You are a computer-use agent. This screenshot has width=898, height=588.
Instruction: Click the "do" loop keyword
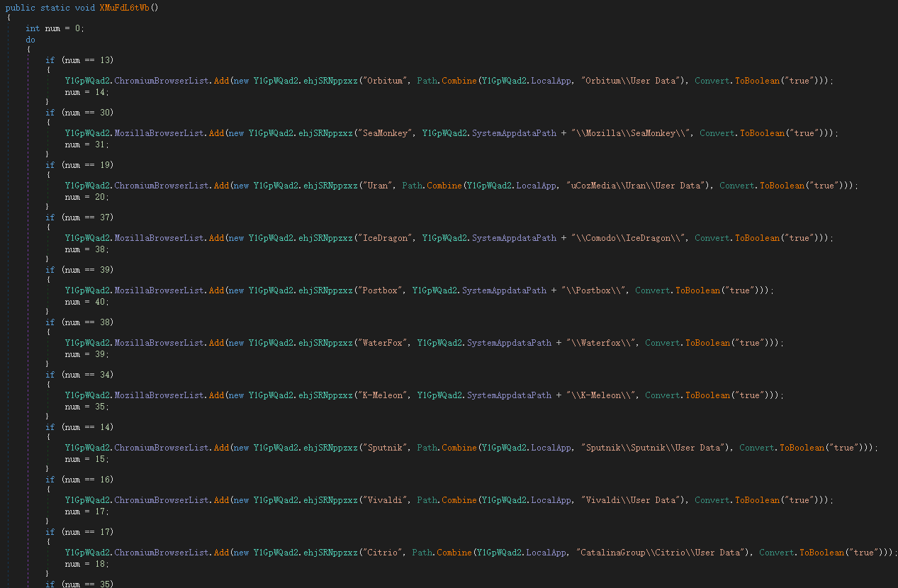(30, 40)
